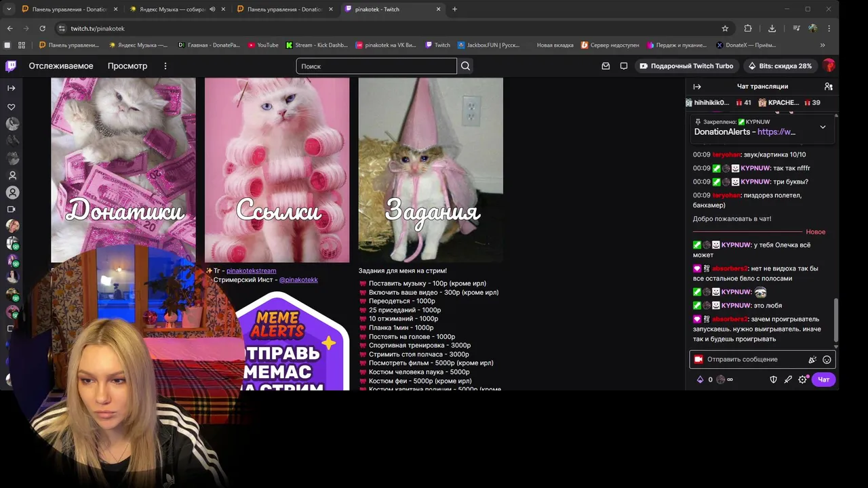Click the moderator shield icon below chat

773,380
